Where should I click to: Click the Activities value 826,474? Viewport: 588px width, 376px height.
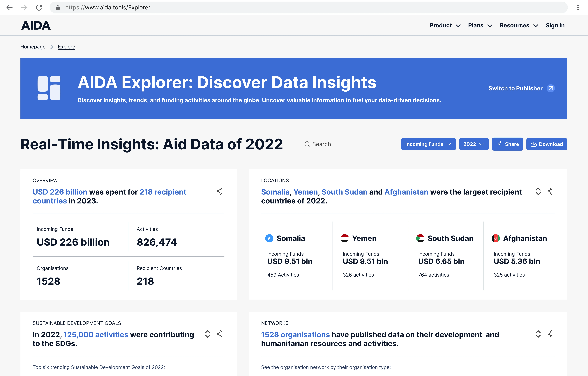click(x=157, y=242)
